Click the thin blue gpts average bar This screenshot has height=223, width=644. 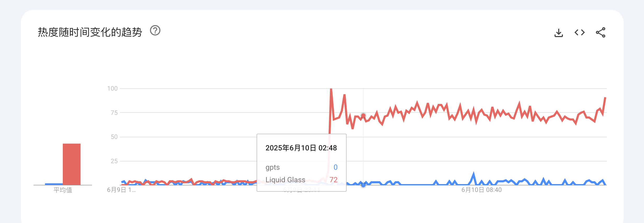coord(54,184)
